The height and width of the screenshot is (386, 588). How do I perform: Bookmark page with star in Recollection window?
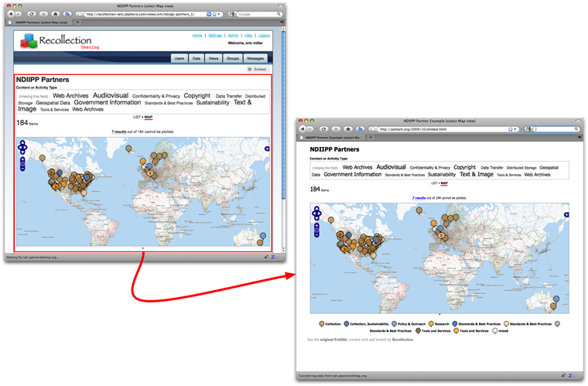tap(214, 14)
